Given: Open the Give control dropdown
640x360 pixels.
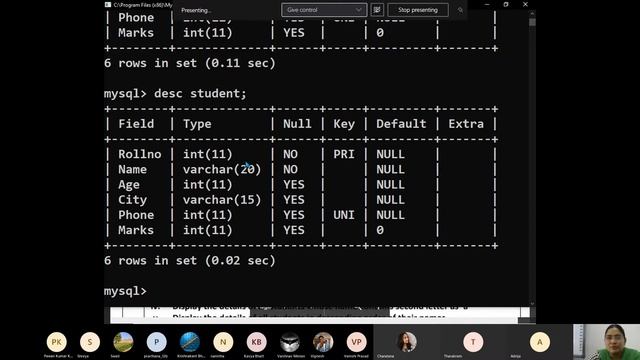Looking at the screenshot, I should (x=324, y=10).
